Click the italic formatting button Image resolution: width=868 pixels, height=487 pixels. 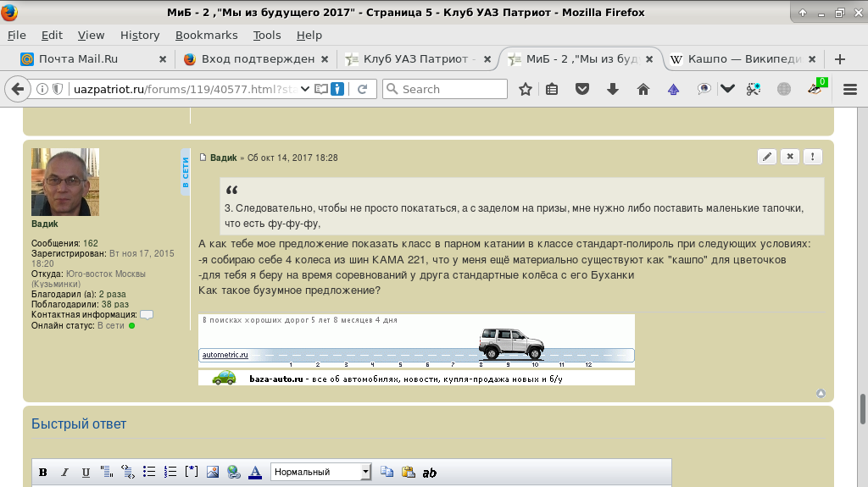[64, 473]
